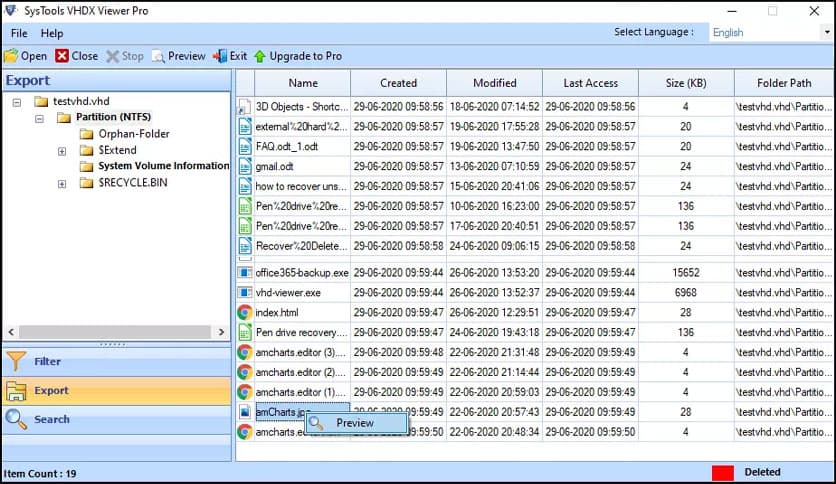Click the document icon of FAQ.odt_1.odt

pos(245,146)
